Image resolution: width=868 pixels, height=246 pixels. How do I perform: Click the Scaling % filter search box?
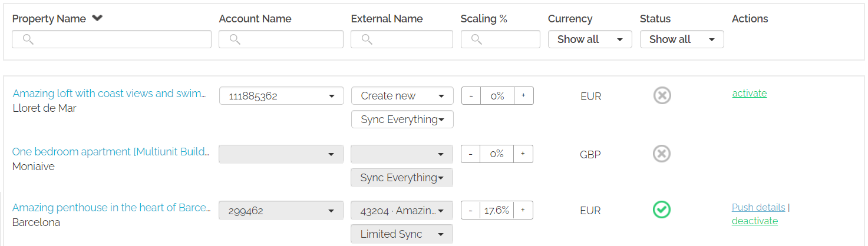click(500, 39)
